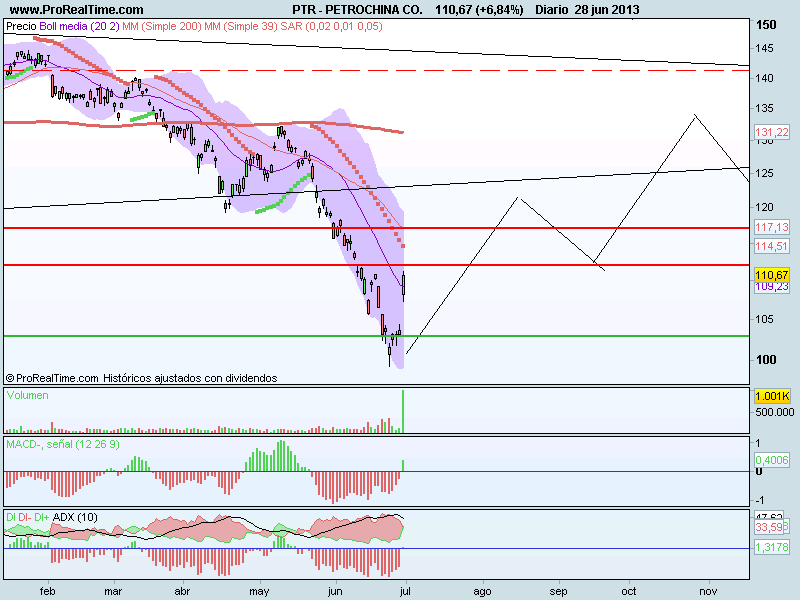Click the oct label on time axis
The image size is (800, 600).
[x=629, y=591]
